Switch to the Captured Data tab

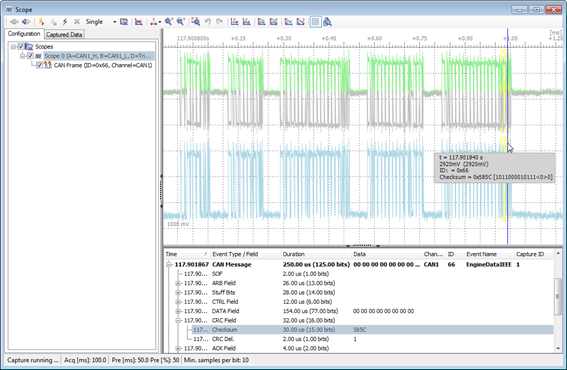tap(64, 35)
